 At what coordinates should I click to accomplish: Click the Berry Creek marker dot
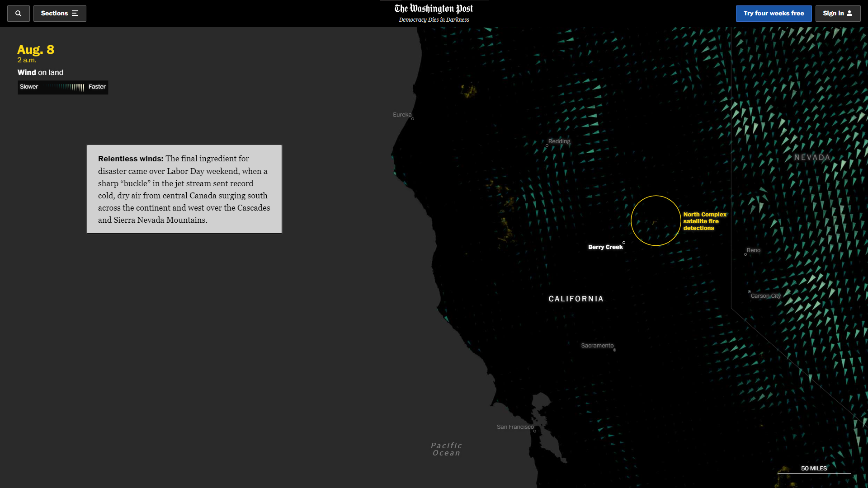point(624,243)
